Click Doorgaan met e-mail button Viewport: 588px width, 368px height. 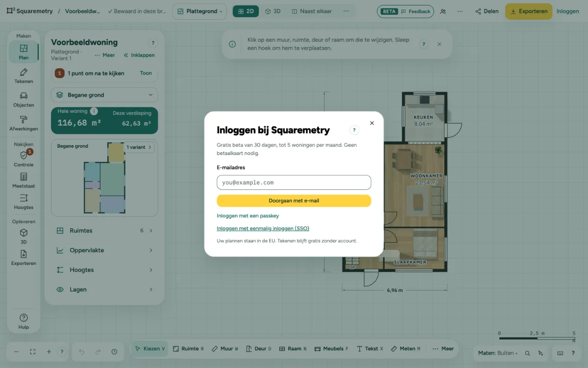[x=294, y=201]
